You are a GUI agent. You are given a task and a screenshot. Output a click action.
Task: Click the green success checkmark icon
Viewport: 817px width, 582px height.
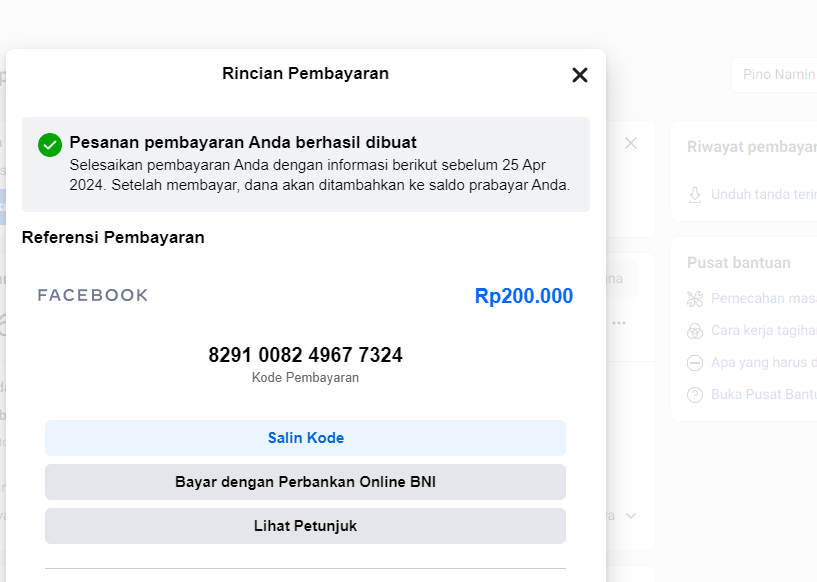click(x=50, y=144)
